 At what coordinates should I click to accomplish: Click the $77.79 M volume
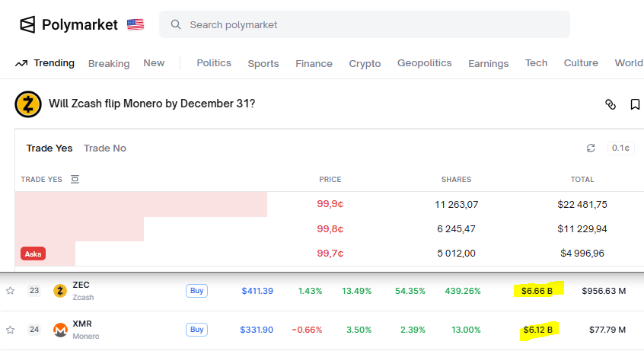click(x=607, y=330)
